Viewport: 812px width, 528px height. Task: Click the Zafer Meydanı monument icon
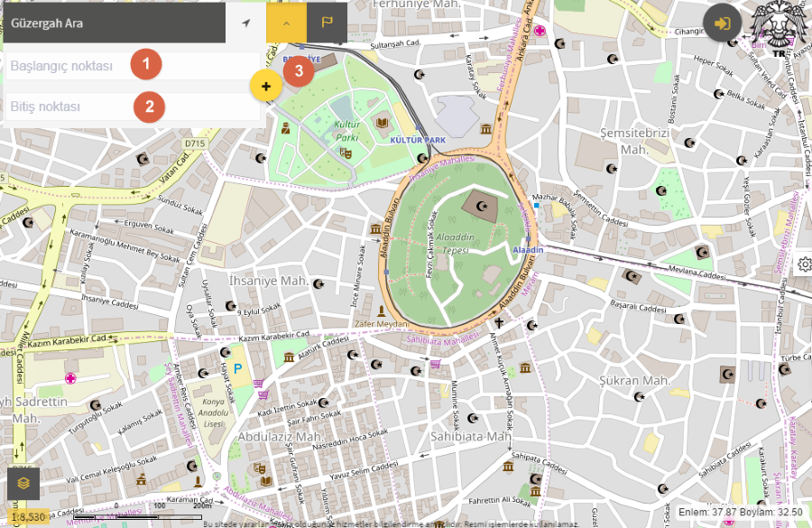tap(382, 311)
